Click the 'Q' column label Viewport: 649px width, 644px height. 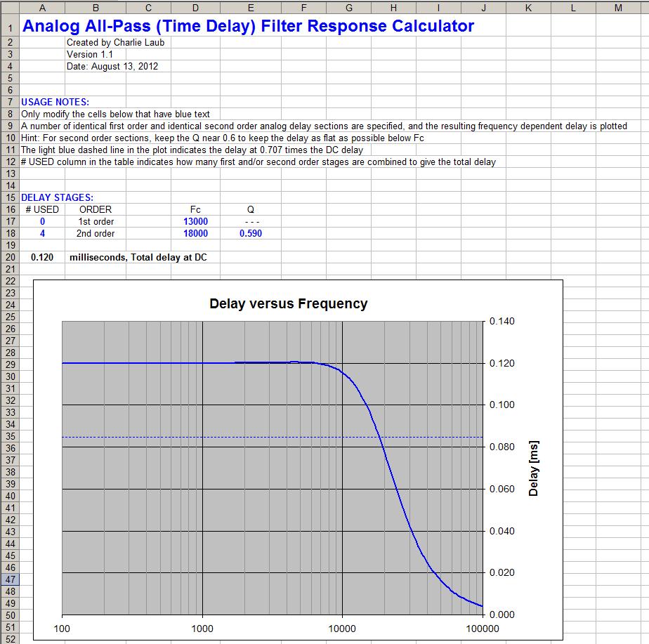point(251,210)
